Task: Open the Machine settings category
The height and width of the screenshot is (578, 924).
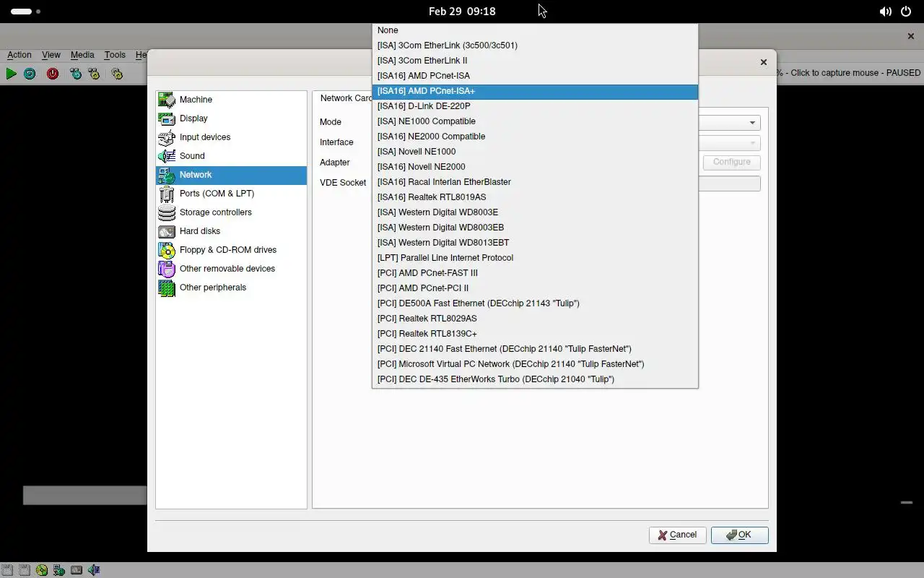Action: point(231,100)
